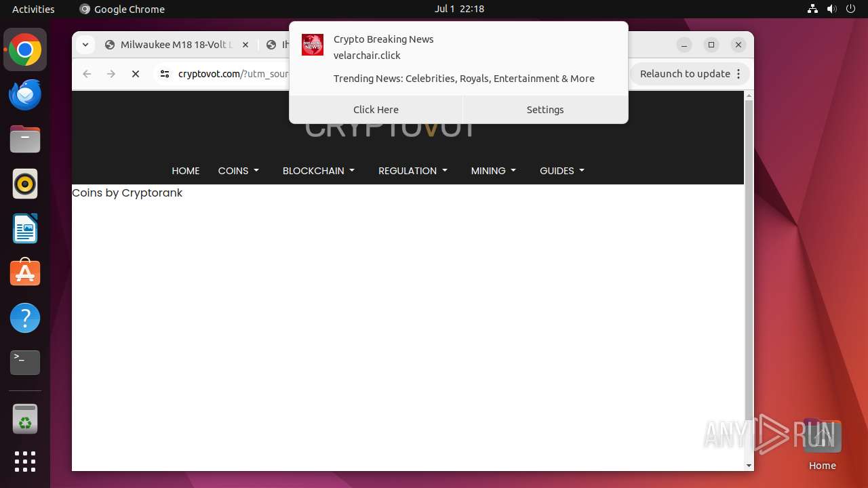868x488 pixels.
Task: Click Here on the notification
Action: 376,109
